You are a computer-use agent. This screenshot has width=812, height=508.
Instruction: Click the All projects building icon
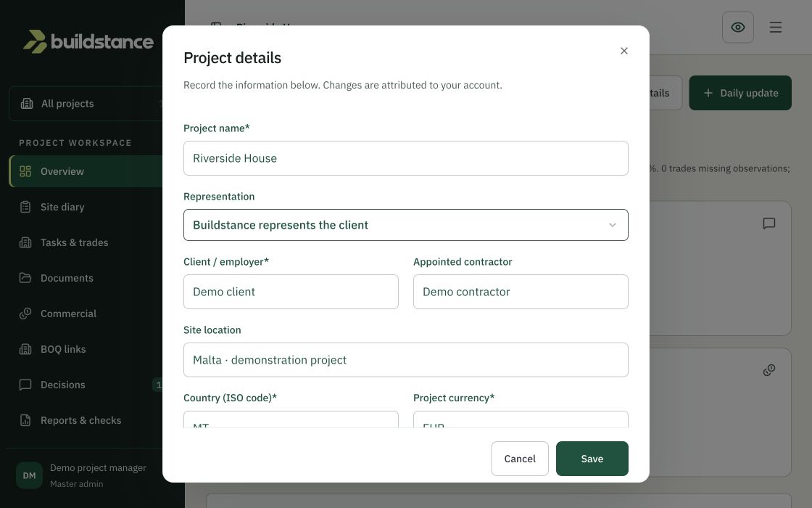click(26, 104)
